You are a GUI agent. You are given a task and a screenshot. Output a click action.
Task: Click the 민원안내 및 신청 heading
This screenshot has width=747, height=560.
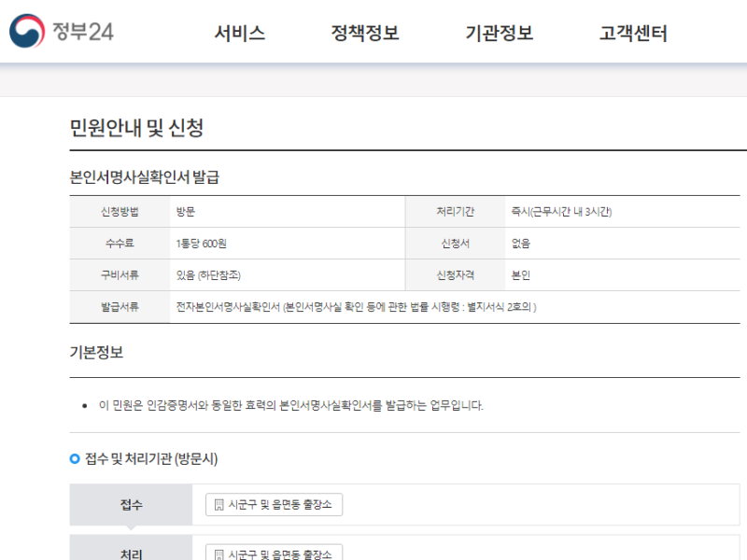tap(136, 128)
